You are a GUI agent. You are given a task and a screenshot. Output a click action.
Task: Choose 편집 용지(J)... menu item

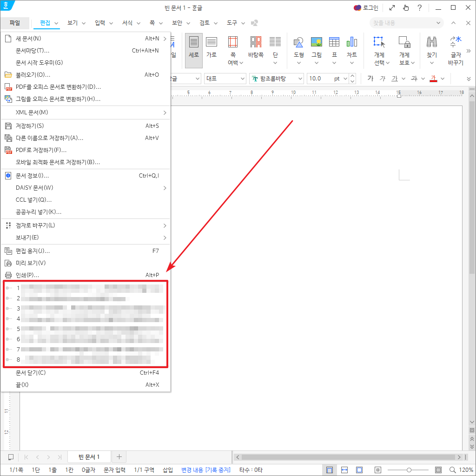tap(86, 251)
